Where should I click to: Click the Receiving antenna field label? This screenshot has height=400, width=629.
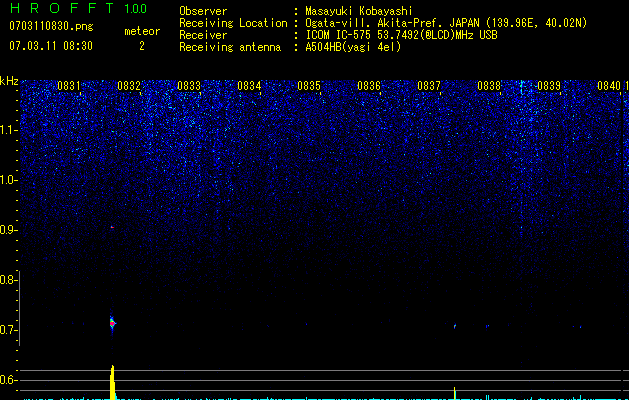coord(230,47)
